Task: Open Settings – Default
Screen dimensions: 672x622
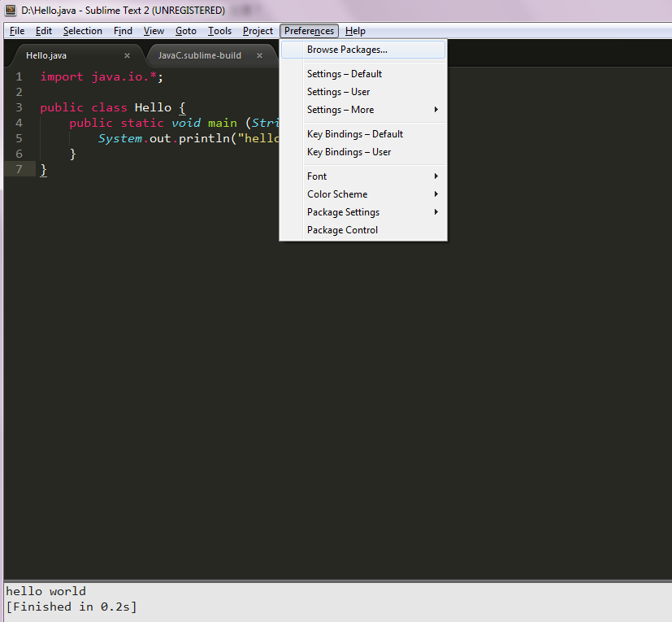Action: pyautogui.click(x=363, y=74)
